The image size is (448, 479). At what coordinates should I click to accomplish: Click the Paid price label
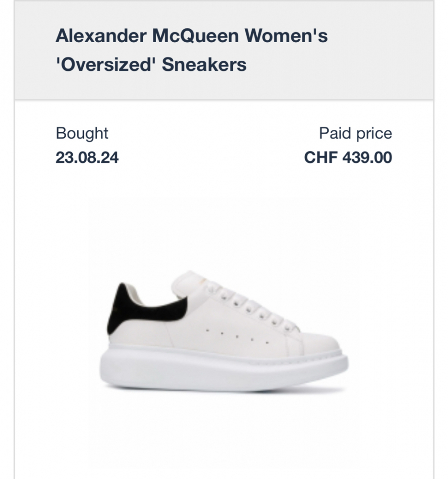point(355,133)
